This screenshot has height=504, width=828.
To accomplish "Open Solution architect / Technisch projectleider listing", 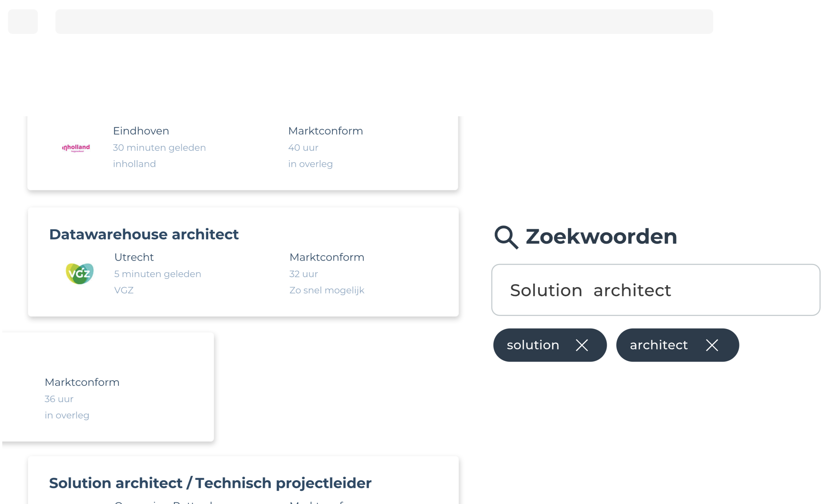I will [210, 483].
